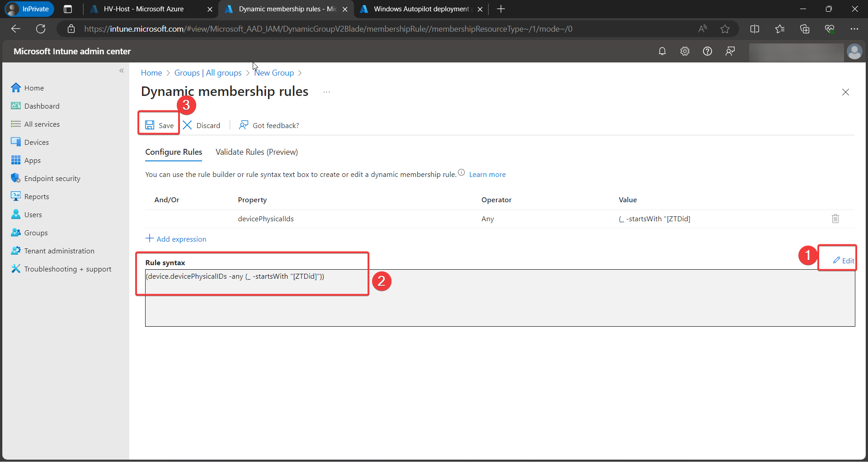
Task: Click the Read aloud icon in address bar
Action: point(703,29)
